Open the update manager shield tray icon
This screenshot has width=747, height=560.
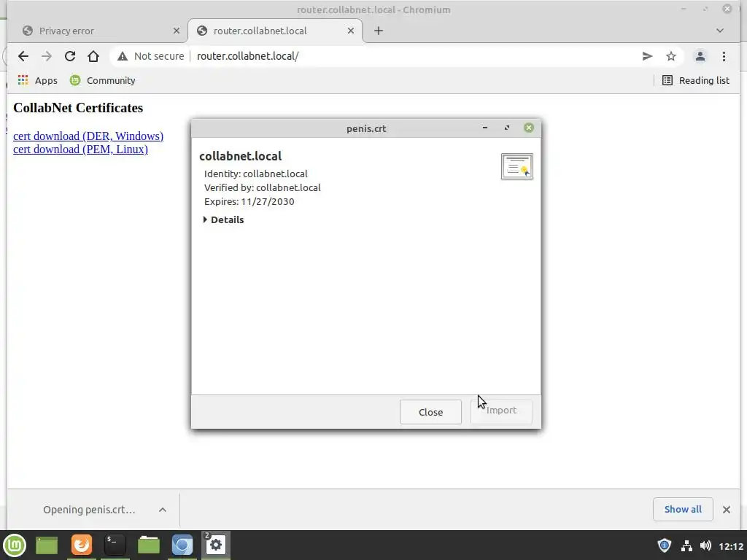[665, 545]
